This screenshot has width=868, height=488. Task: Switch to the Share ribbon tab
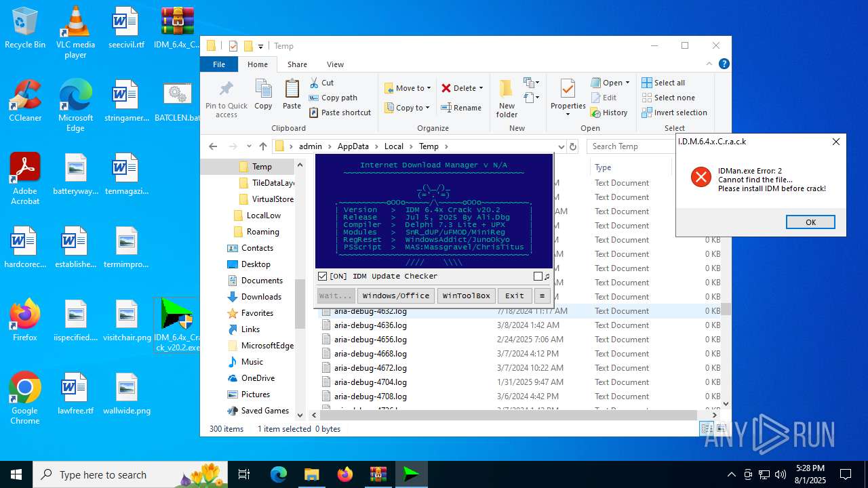click(x=297, y=64)
